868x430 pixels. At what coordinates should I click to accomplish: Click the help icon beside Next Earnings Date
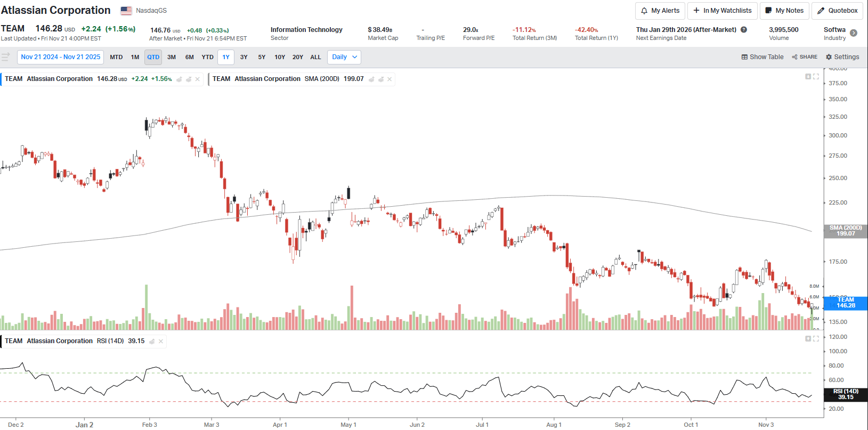point(744,30)
